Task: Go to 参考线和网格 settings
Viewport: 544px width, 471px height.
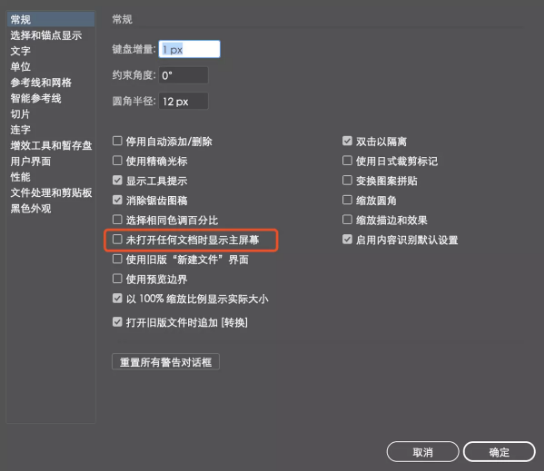Action: coord(41,83)
